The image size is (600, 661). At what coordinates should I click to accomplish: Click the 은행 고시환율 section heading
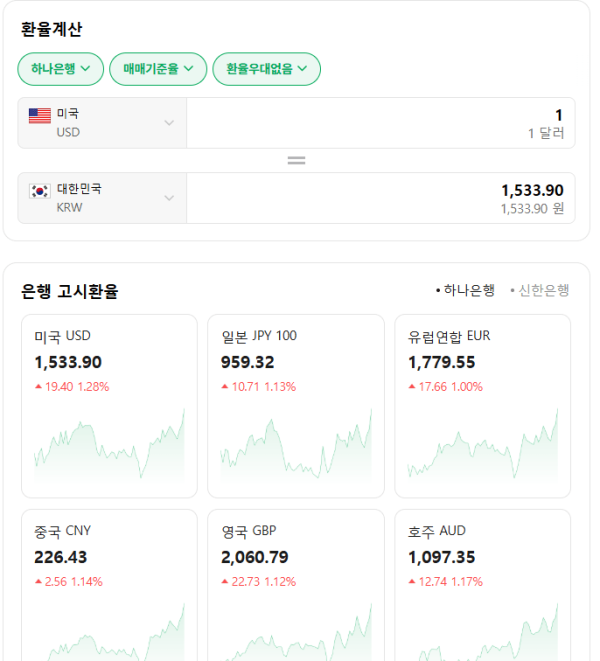coord(70,291)
